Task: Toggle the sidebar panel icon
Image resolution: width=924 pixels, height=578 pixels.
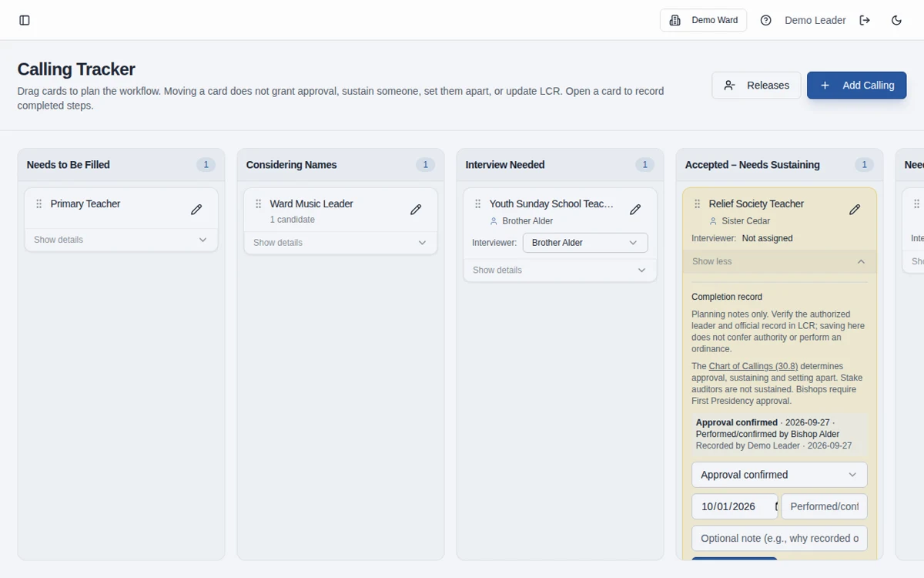Action: point(25,20)
